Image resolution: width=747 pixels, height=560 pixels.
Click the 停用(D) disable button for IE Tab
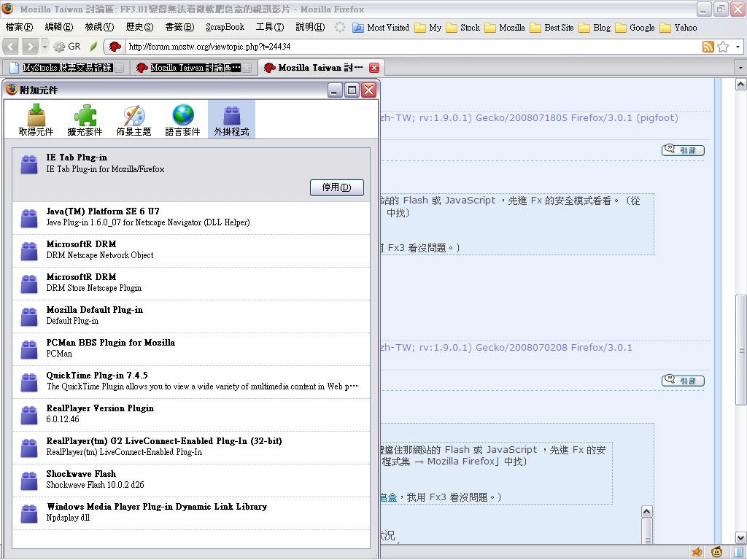[336, 187]
